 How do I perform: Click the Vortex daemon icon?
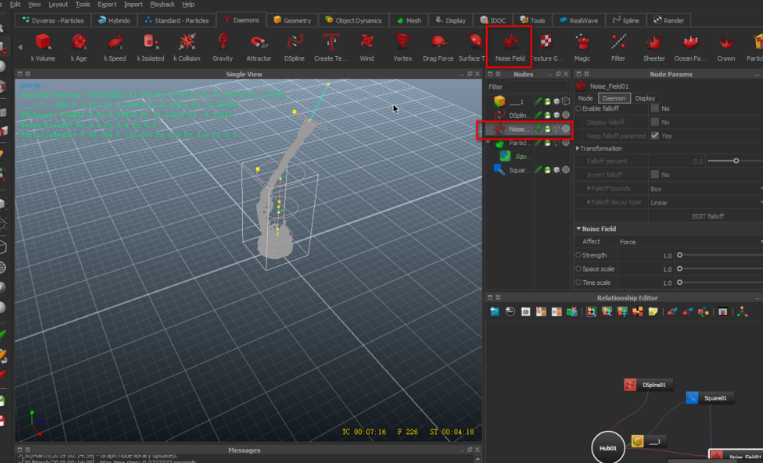[x=402, y=42]
